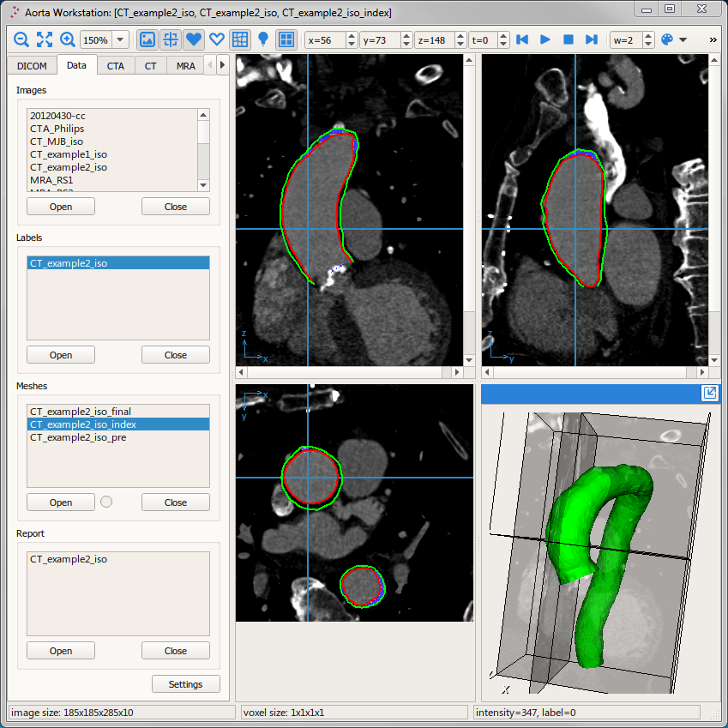This screenshot has width=728, height=728.
Task: Toggle the four-panel layout button
Action: 286,39
